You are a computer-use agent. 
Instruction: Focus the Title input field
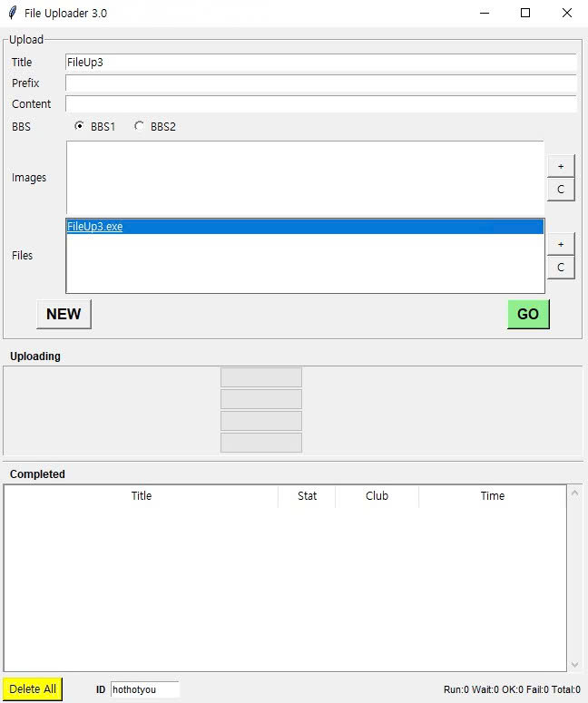tap(320, 63)
